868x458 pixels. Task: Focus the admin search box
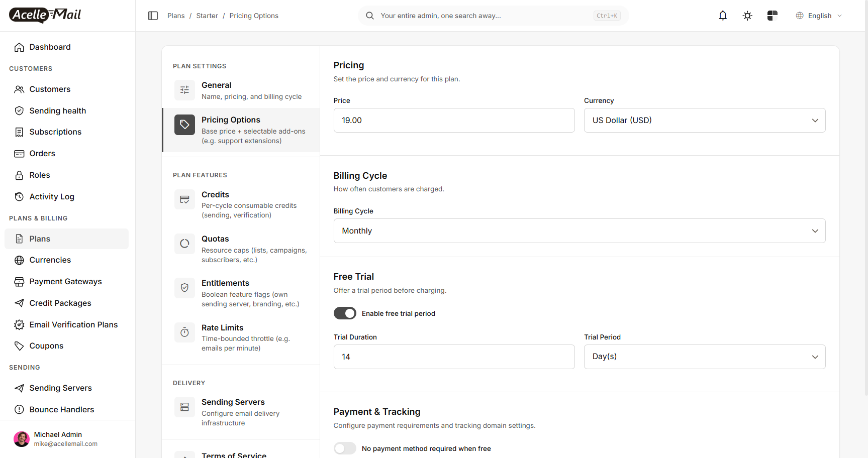[x=494, y=16]
